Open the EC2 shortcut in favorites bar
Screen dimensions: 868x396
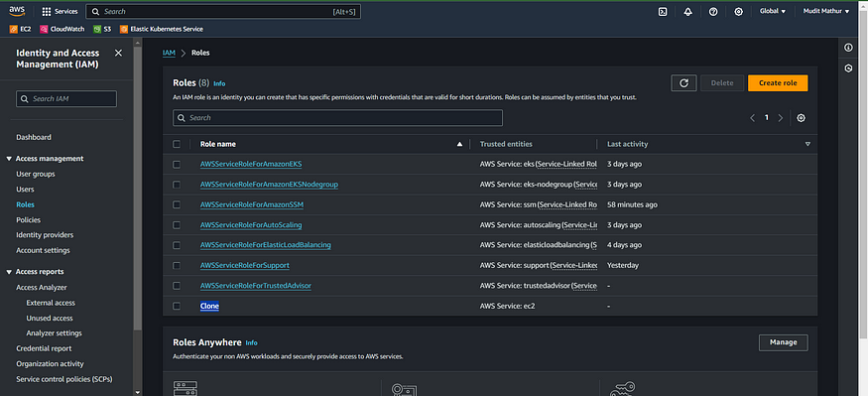(x=21, y=29)
